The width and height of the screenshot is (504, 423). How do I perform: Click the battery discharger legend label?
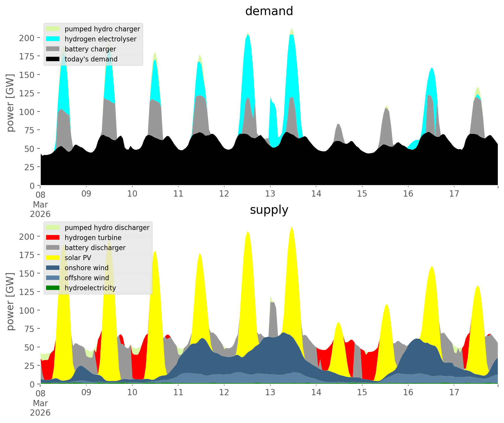95,248
